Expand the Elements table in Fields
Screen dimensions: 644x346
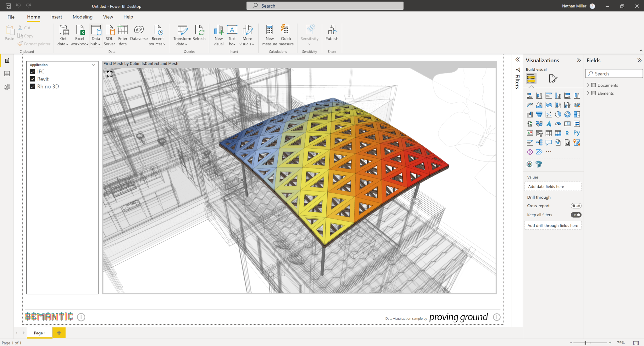pos(589,93)
